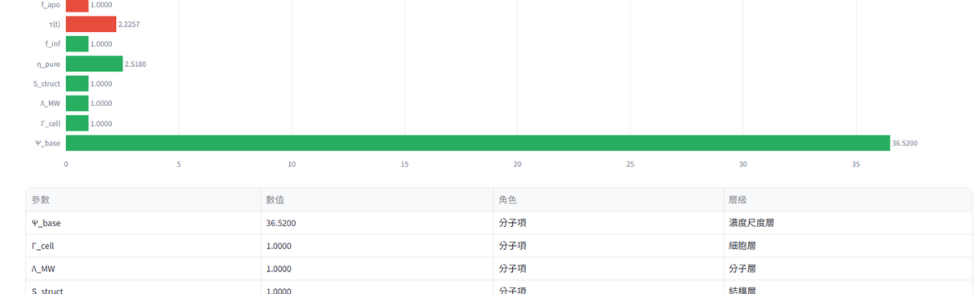
Task: Select the 濃度尺度層 cell
Action: (848, 223)
